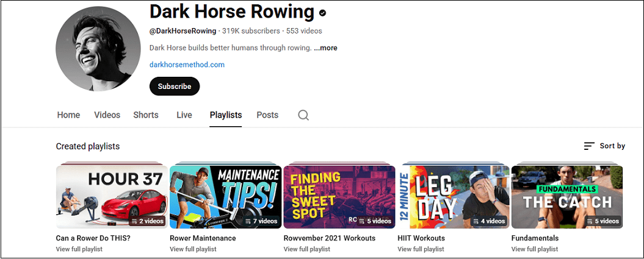View full playlist for Fundamentals
Image resolution: width=644 pixels, height=259 pixels.
pyautogui.click(x=535, y=249)
